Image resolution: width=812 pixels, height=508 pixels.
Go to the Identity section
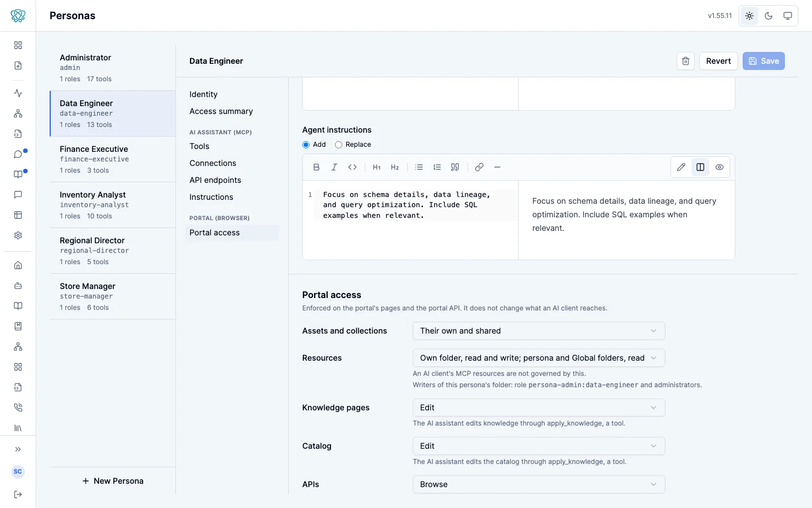point(232,94)
